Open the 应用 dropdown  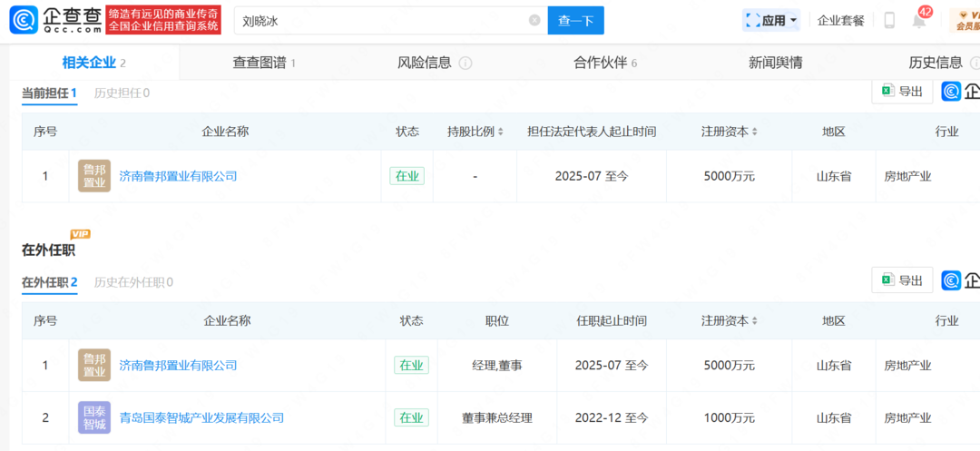click(x=771, y=21)
